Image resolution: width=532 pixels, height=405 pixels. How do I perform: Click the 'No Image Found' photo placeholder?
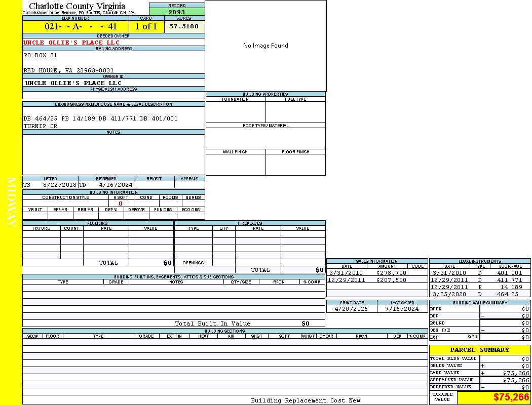[265, 46]
